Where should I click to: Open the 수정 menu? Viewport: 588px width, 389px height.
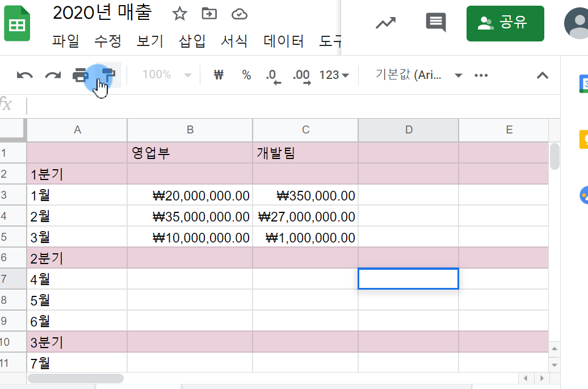(108, 40)
